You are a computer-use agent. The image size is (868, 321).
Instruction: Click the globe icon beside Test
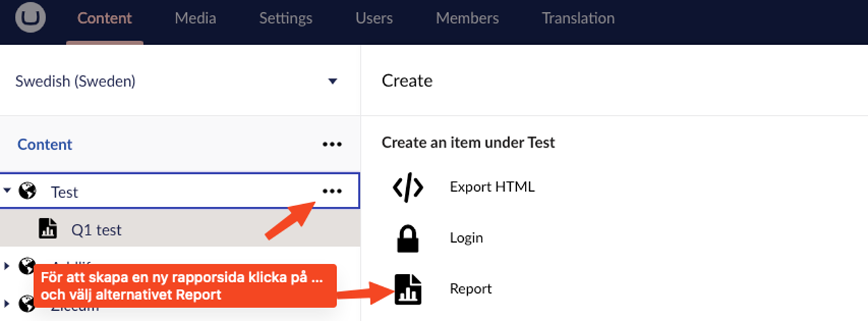pyautogui.click(x=27, y=191)
